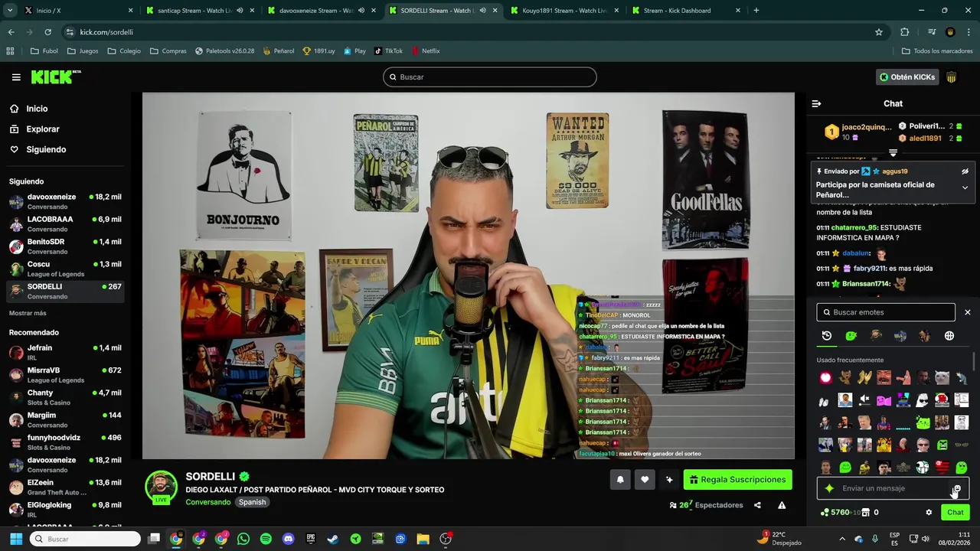The height and width of the screenshot is (551, 980).
Task: Click the Enviar un mensaje input
Action: click(x=892, y=488)
